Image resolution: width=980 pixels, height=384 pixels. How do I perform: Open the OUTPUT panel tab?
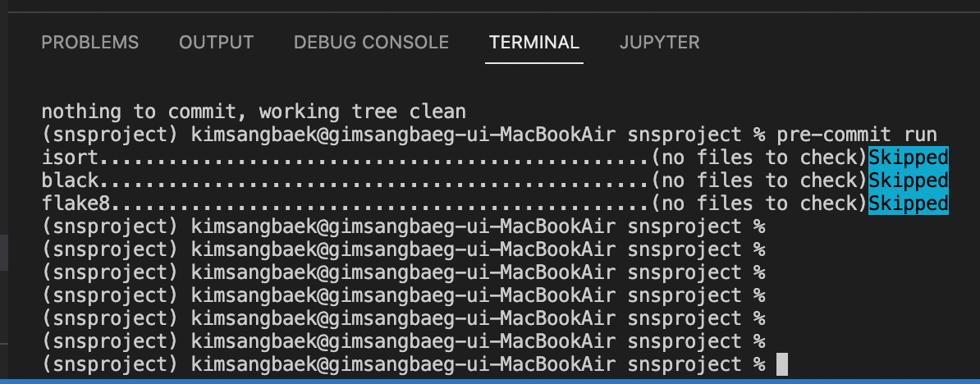pyautogui.click(x=216, y=43)
